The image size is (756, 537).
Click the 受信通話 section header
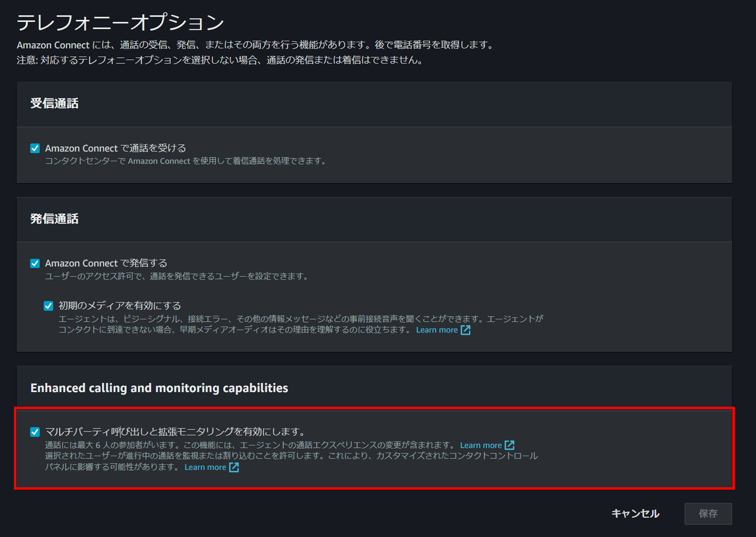(x=54, y=104)
